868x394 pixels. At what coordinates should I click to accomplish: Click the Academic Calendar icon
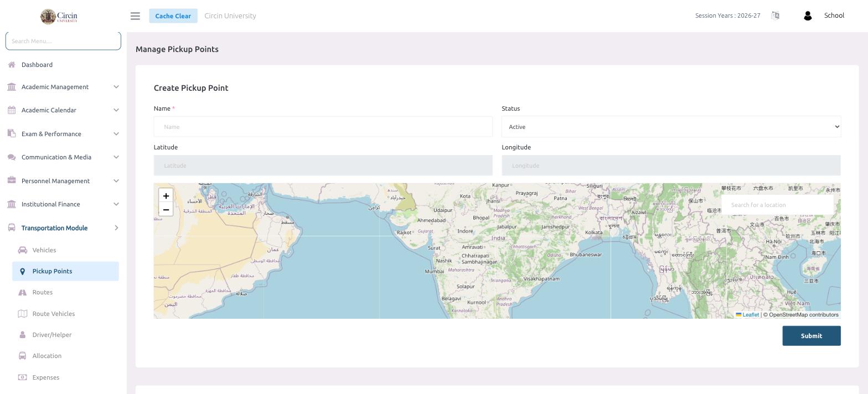pos(12,110)
